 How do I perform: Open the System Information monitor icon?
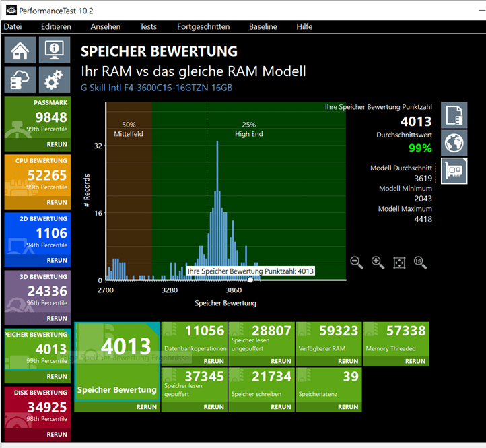55,50
